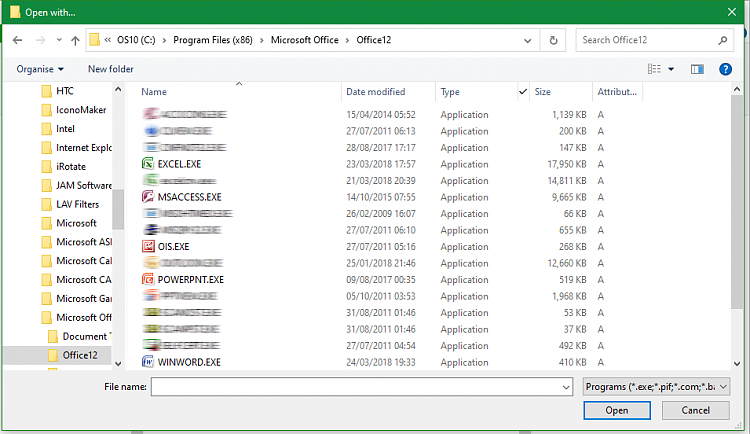Image resolution: width=750 pixels, height=434 pixels.
Task: Navigate to Program Files (x86) breadcrumb
Action: click(213, 40)
